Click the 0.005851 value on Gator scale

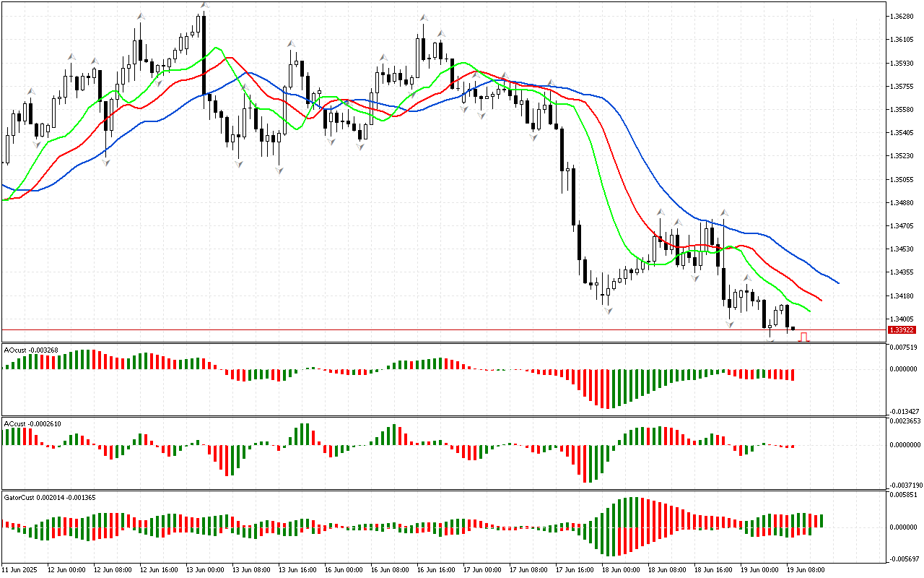[904, 495]
